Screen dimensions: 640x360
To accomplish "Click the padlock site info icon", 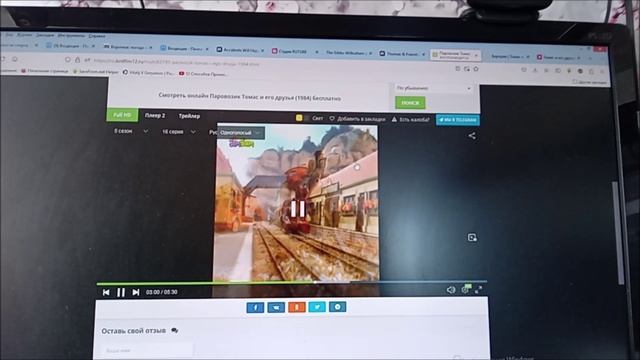I will coord(78,60).
